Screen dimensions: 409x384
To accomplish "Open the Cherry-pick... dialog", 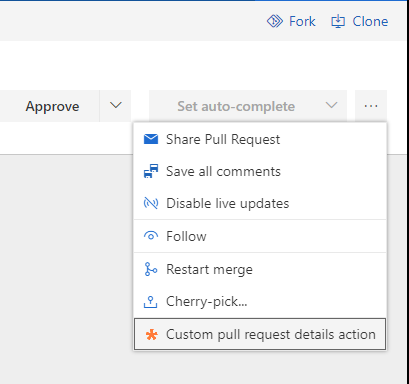I will coord(260,301).
